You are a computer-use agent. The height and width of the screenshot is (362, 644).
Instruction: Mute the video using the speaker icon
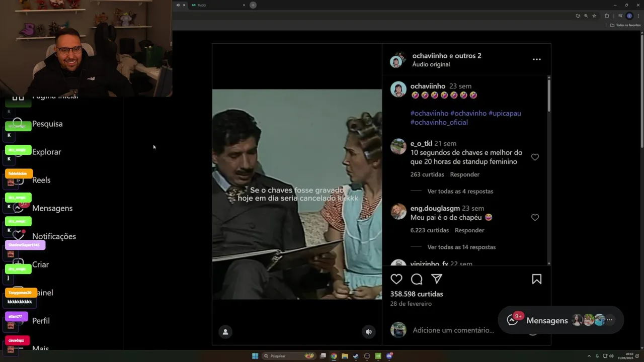[x=369, y=332]
